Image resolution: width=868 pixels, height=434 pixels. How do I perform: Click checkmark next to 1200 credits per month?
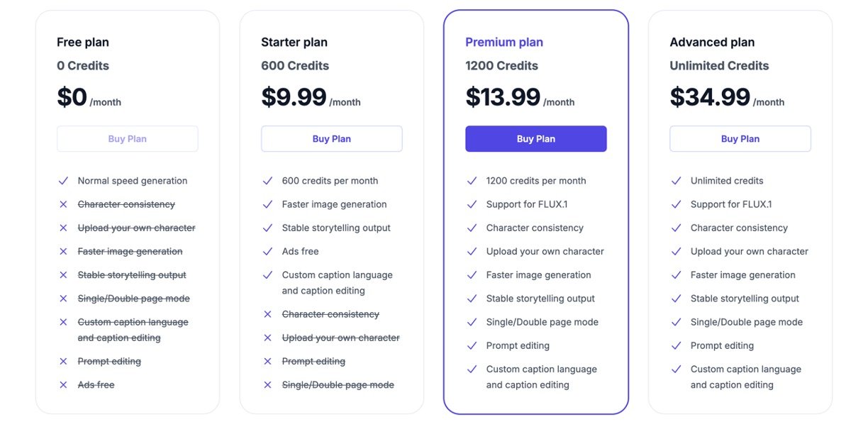click(x=472, y=181)
